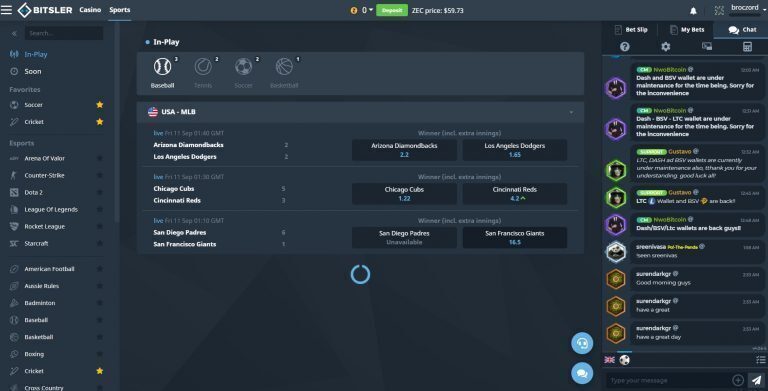Click the green Deposit button
Image resolution: width=768 pixels, height=391 pixels.
tap(392, 10)
